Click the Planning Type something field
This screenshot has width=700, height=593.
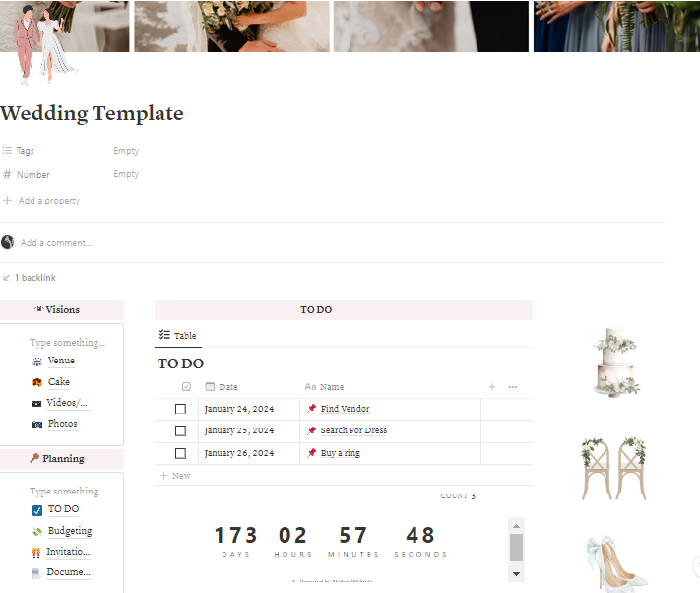(67, 492)
